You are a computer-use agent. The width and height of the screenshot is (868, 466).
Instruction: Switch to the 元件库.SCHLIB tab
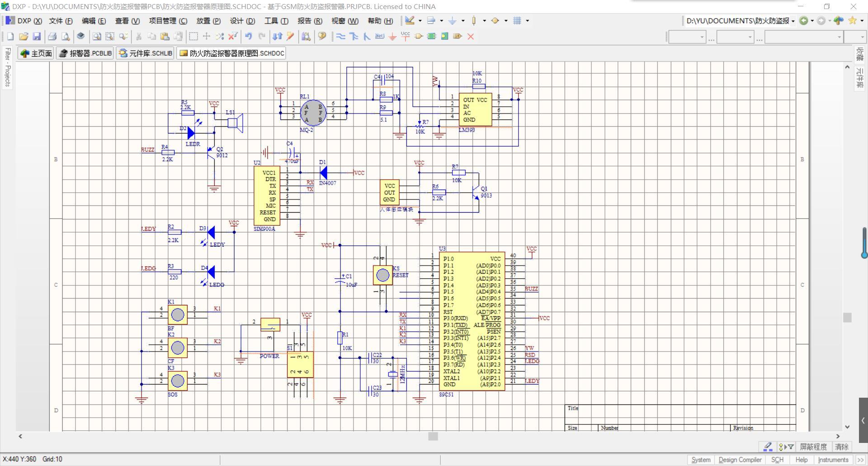coord(145,53)
